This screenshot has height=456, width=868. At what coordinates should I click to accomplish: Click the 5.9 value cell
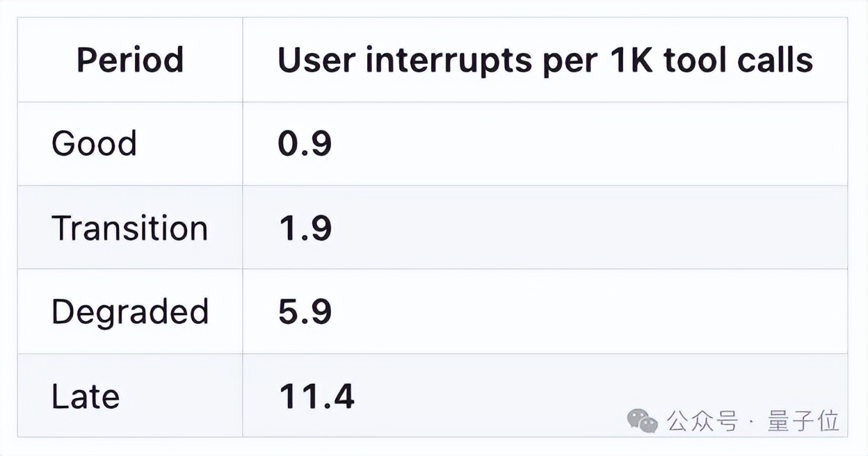[305, 312]
